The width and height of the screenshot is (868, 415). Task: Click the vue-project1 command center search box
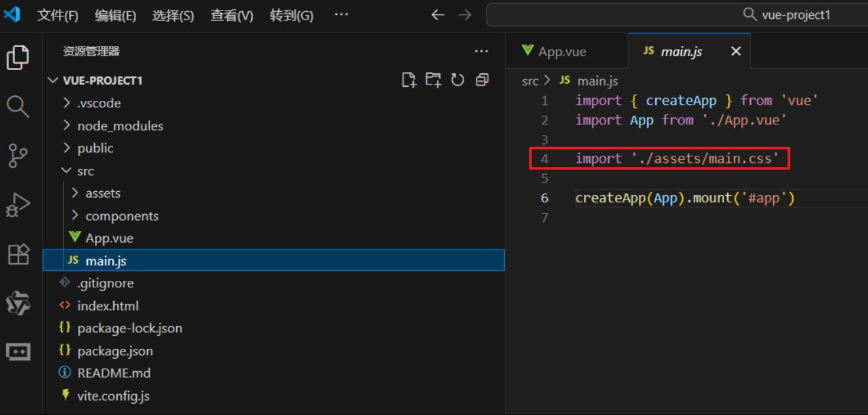click(x=677, y=14)
